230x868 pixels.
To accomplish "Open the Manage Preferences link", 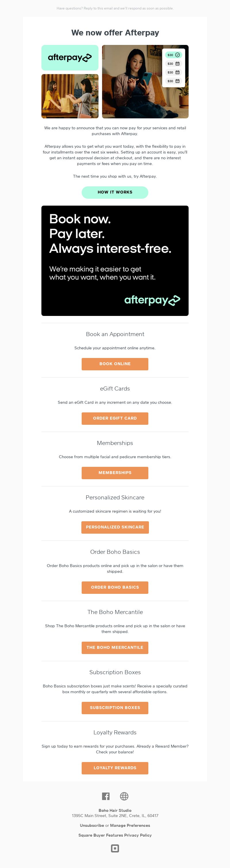I will coord(130,825).
